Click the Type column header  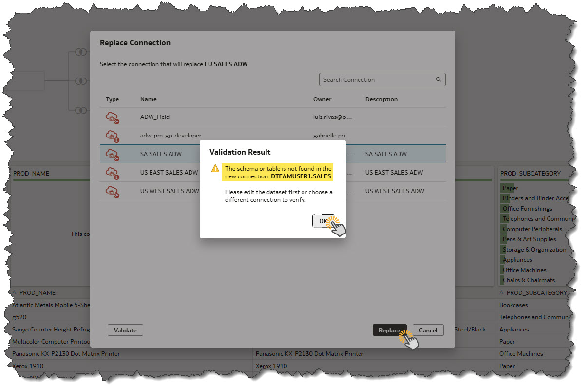(x=113, y=99)
